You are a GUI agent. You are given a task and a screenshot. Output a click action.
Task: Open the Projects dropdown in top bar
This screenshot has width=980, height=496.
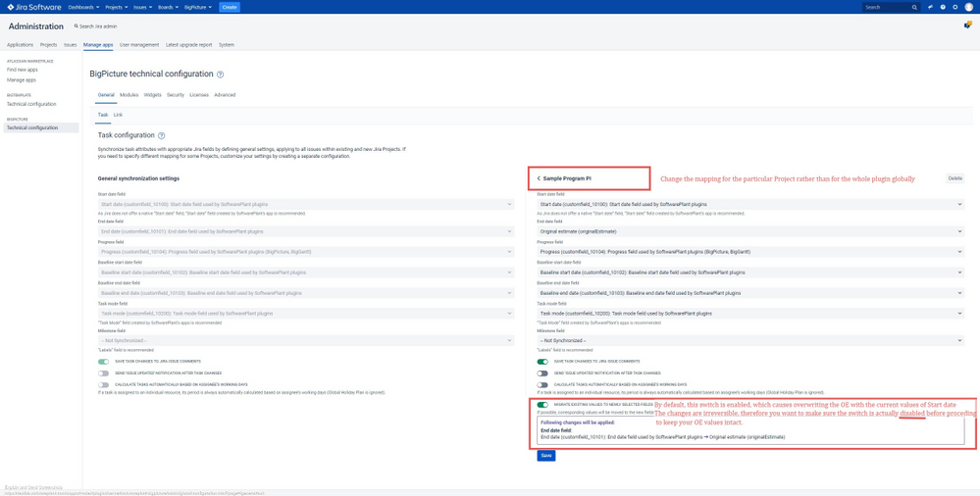117,7
